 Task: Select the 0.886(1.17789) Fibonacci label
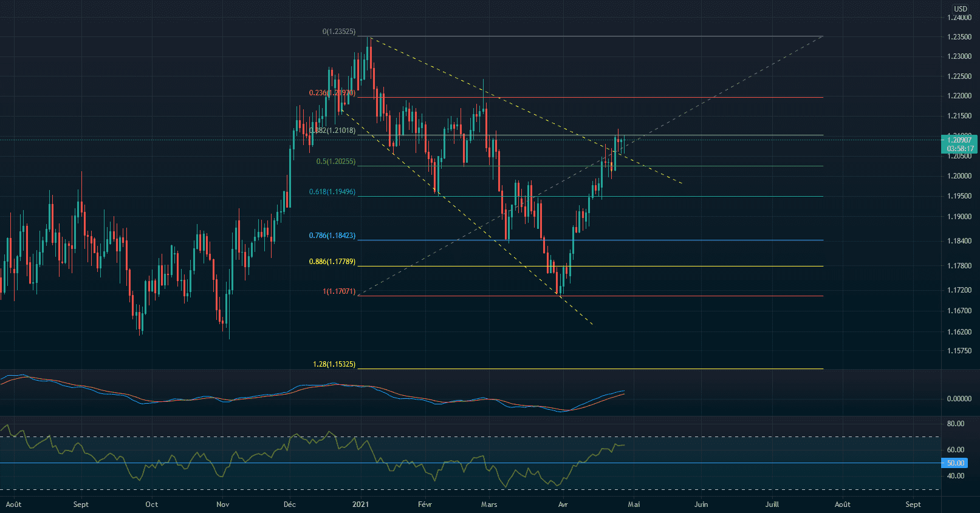332,262
